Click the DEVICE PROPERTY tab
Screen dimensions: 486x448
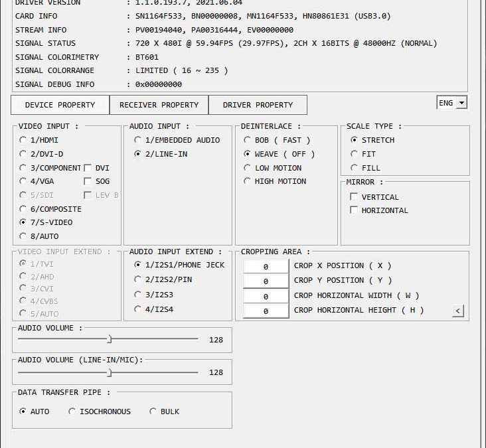pos(60,105)
